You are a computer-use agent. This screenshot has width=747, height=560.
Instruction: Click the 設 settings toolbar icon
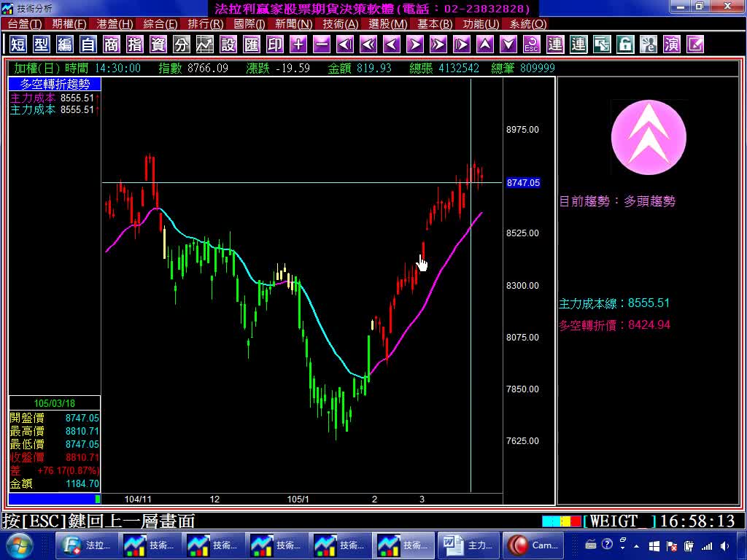coord(228,44)
